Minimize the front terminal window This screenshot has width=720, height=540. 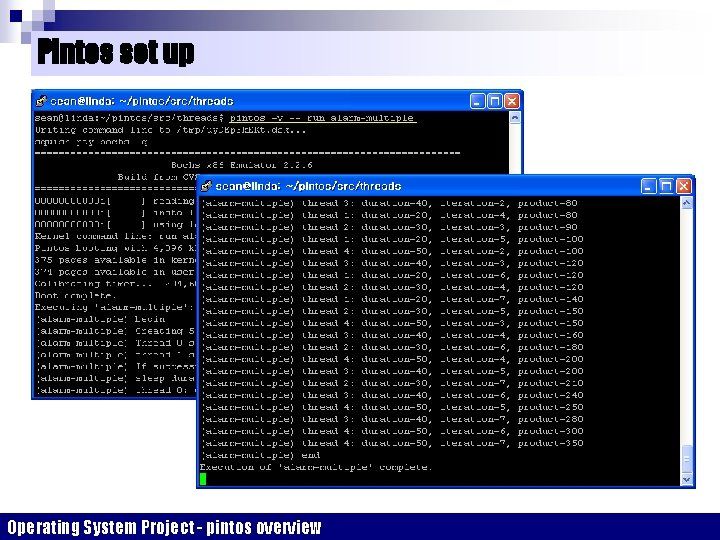click(x=648, y=186)
